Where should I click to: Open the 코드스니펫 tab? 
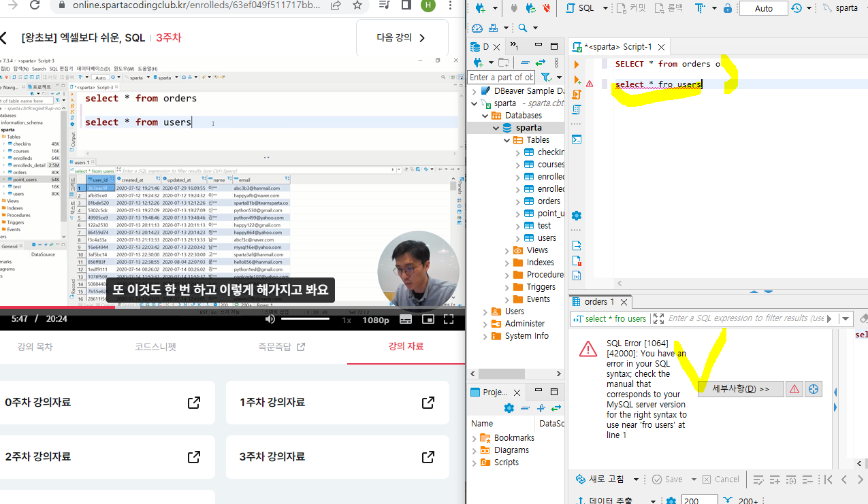tap(155, 347)
